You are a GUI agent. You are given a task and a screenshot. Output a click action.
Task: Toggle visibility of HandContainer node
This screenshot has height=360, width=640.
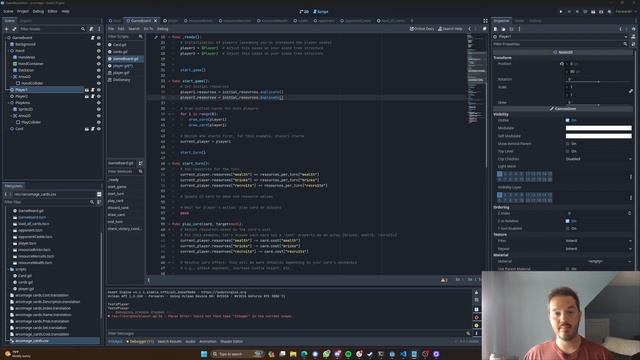tap(98, 64)
